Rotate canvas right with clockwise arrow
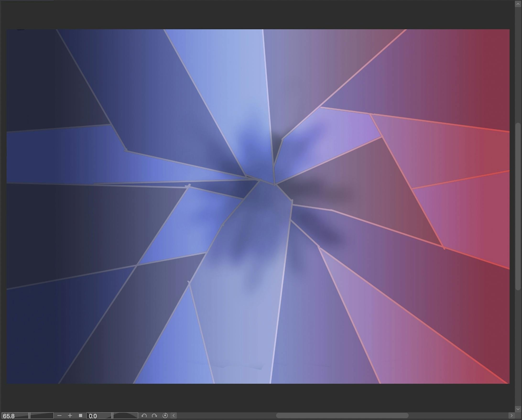The image size is (522, 420). click(x=154, y=416)
